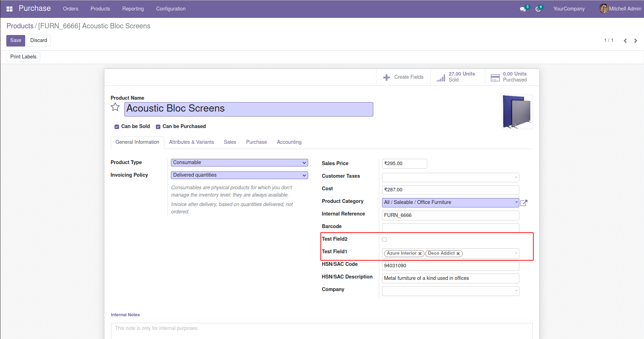Viewport: 644px width, 339px height.
Task: Remove the Deco Addict tag
Action: point(458,254)
